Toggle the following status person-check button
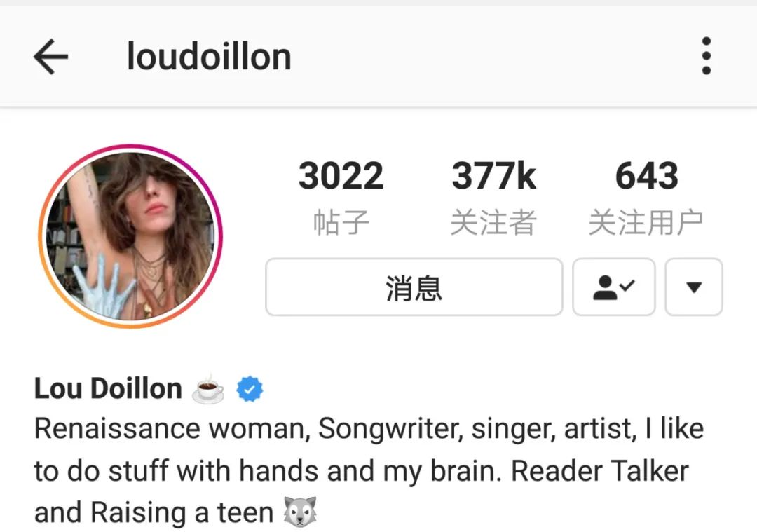 tap(613, 287)
